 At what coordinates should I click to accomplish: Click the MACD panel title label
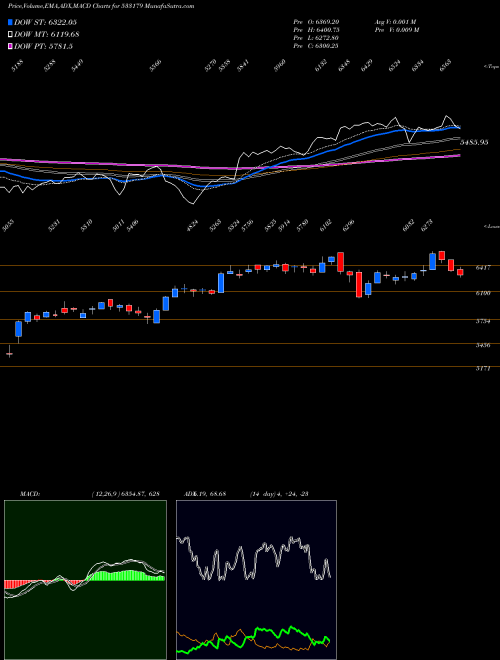tap(29, 494)
